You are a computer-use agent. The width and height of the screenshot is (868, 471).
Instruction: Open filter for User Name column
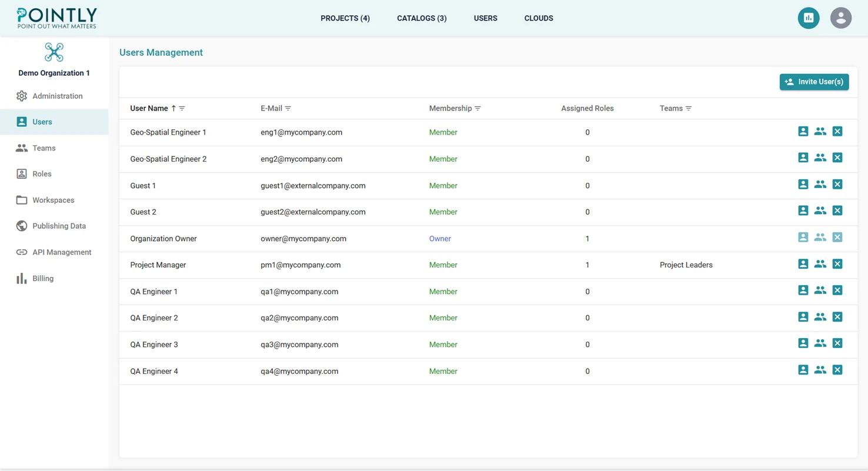(x=182, y=108)
